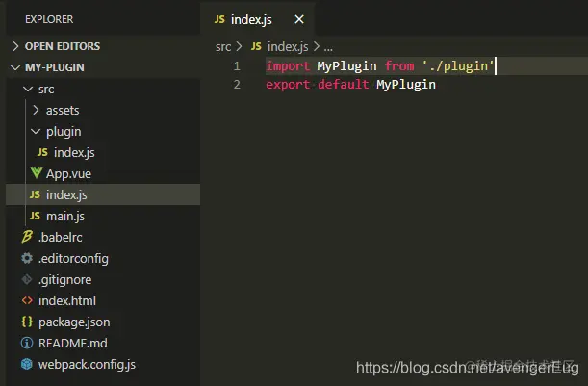This screenshot has height=386, width=588.
Task: Open the .editorconfig file
Action: coord(73,259)
